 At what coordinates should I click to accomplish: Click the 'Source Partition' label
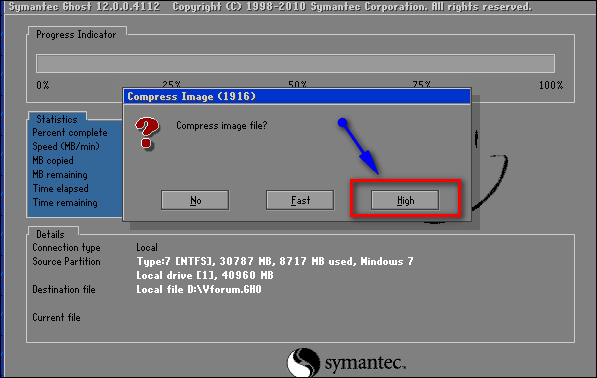point(66,262)
